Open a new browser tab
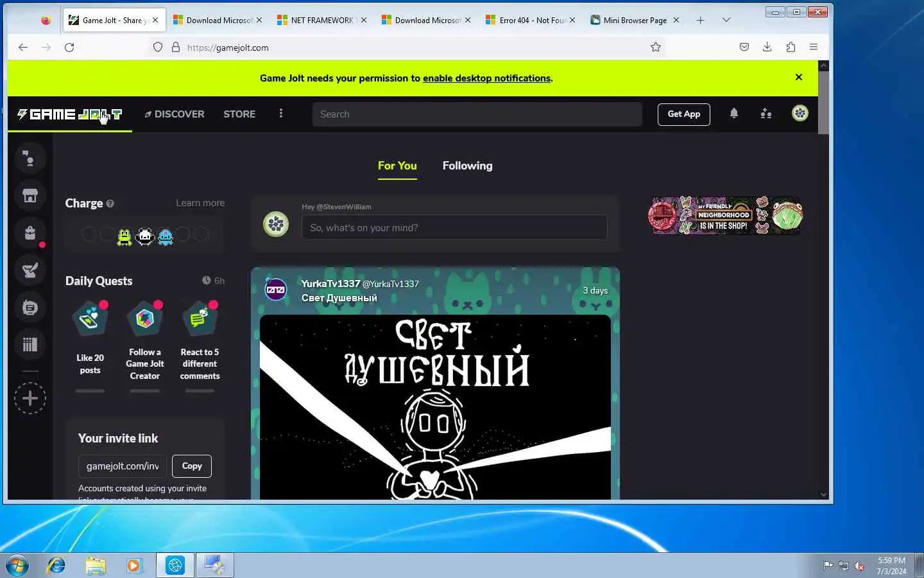 [700, 21]
